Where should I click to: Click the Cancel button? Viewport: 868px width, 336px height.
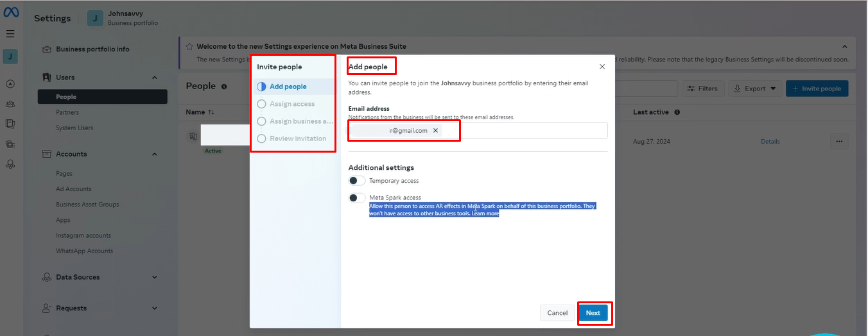[x=557, y=313]
